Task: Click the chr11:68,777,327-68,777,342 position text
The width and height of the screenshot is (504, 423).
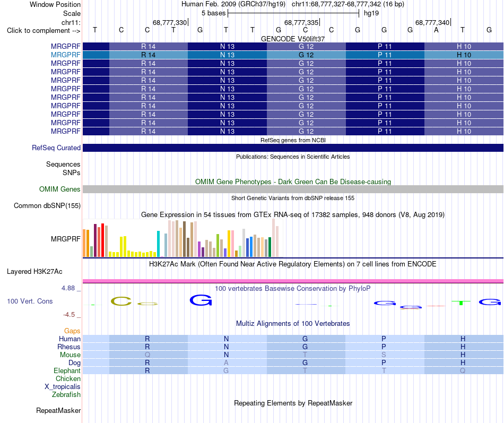Action: pyautogui.click(x=336, y=4)
